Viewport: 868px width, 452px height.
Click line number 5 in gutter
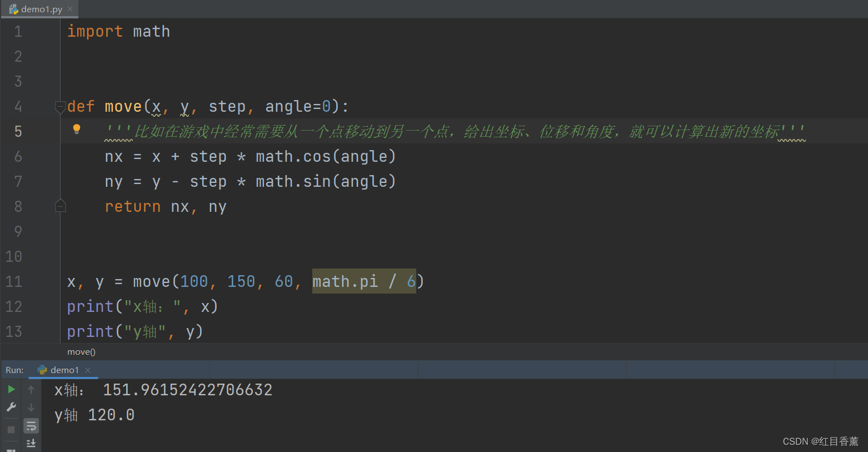pos(18,132)
